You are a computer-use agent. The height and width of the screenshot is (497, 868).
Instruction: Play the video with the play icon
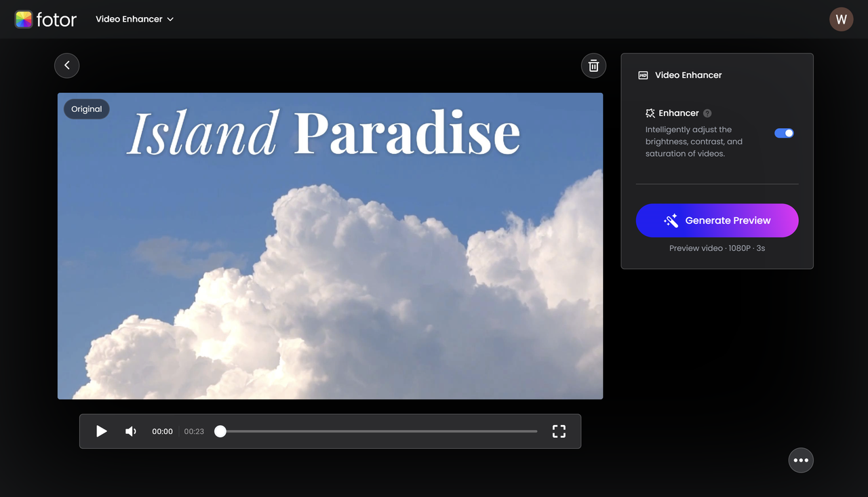101,431
